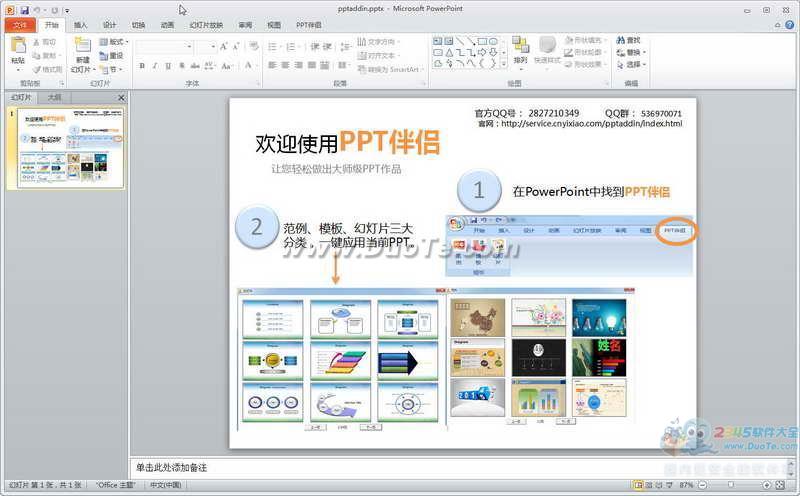Select the Triangle shape in shapes gallery
The width and height of the screenshot is (800, 496).
tap(449, 52)
